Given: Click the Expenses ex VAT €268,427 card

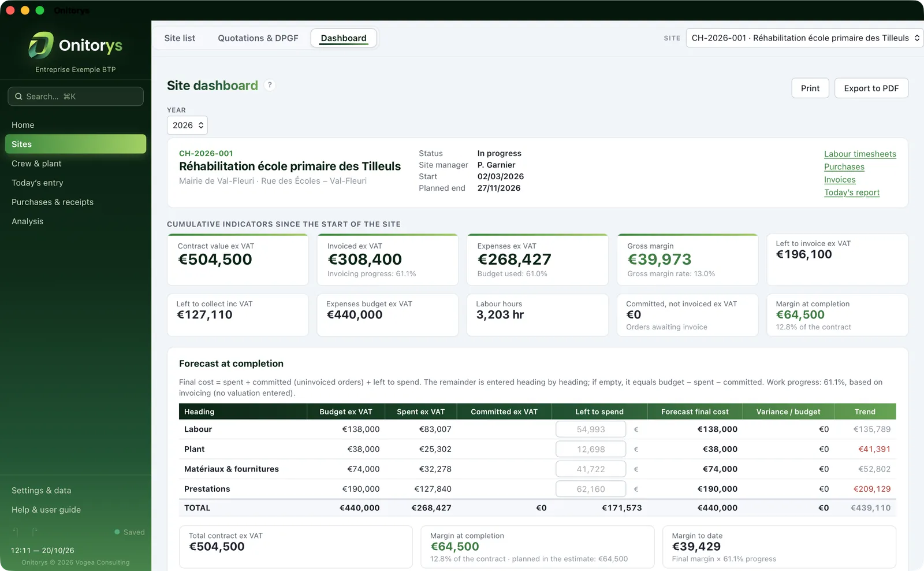Looking at the screenshot, I should 538,259.
